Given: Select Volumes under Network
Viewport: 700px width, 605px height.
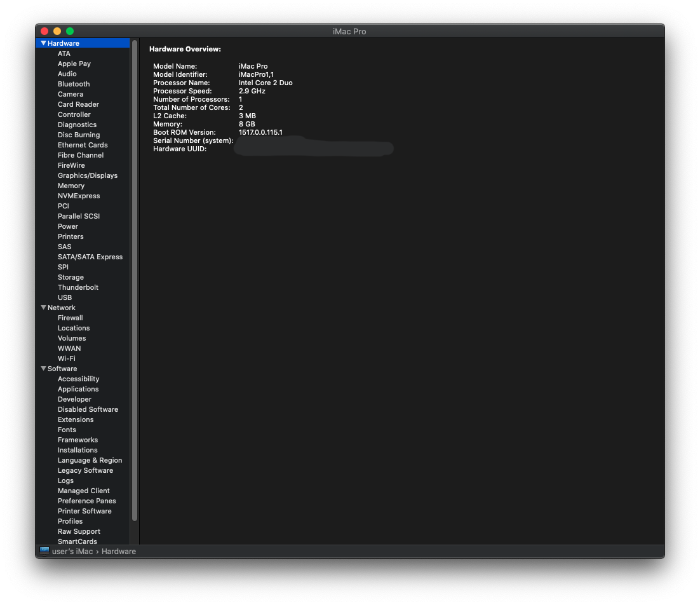Looking at the screenshot, I should [x=71, y=339].
